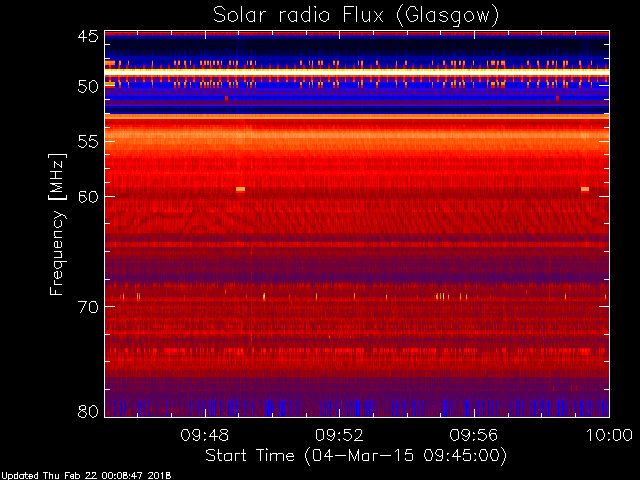The height and width of the screenshot is (480, 640).
Task: Click the 55 MHz axis tick label
Action: (x=88, y=142)
